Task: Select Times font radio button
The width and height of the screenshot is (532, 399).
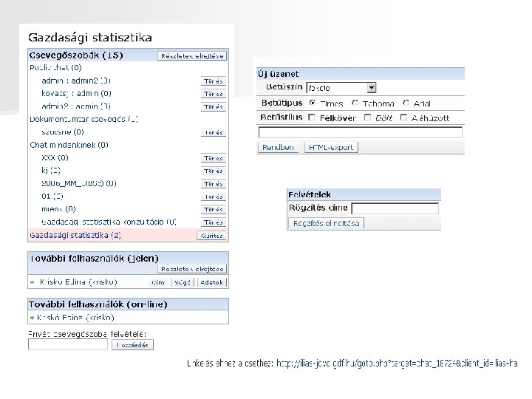Action: click(312, 103)
